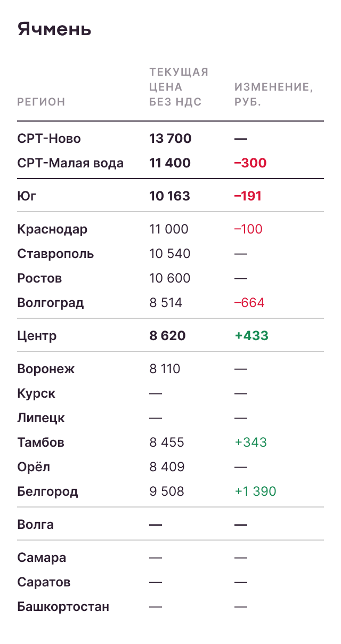
Task: Click Тамбов's +343 change value
Action: [251, 442]
